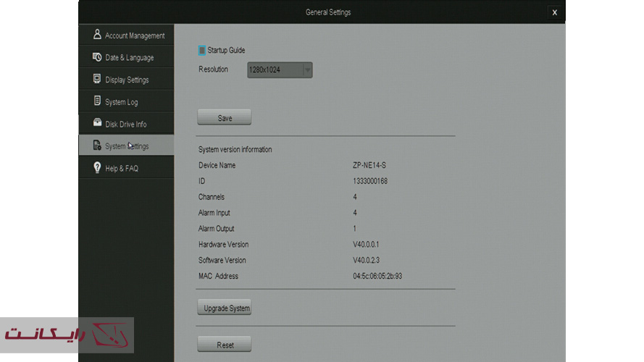Toggle the Startup Guide checkbox
The width and height of the screenshot is (644, 362).
point(202,51)
